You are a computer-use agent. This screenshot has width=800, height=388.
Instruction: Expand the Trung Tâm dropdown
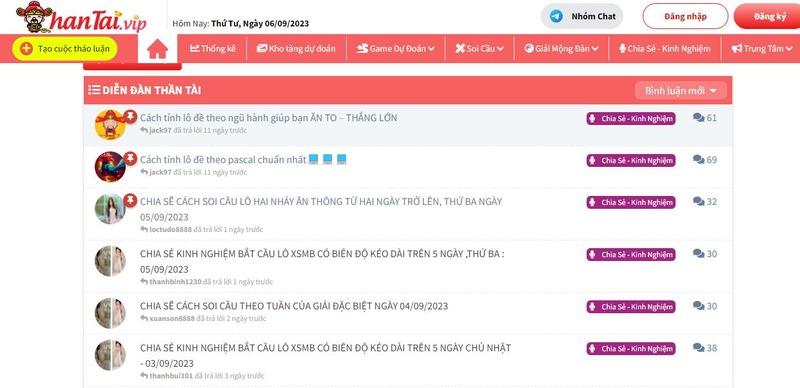[x=761, y=48]
